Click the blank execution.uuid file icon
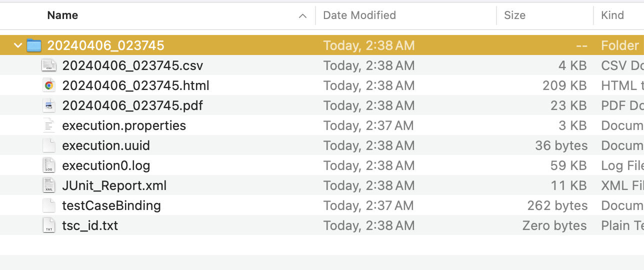This screenshot has height=270, width=644. tap(48, 145)
